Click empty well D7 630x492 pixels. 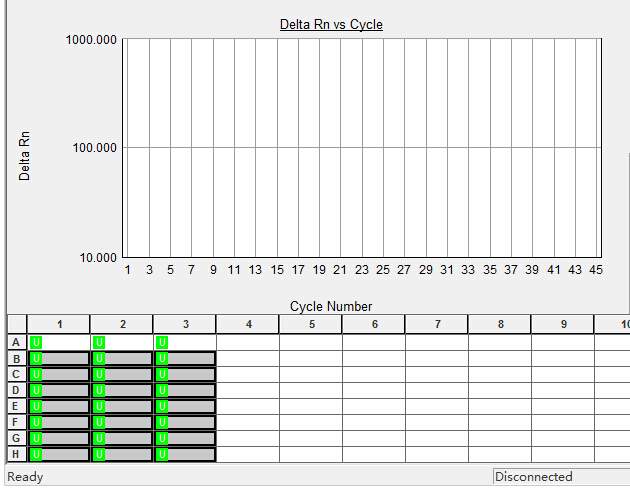[437, 390]
